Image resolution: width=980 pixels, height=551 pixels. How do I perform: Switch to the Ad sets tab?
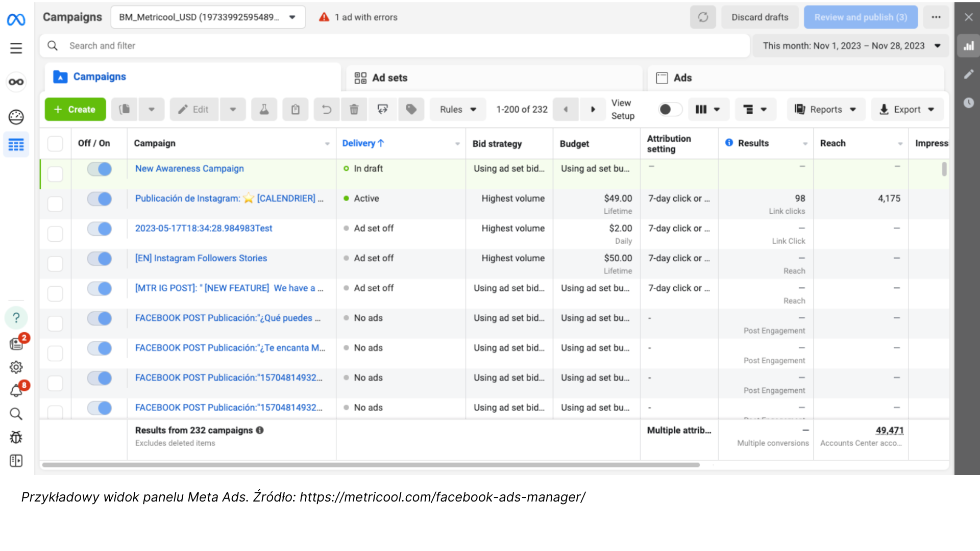point(389,78)
